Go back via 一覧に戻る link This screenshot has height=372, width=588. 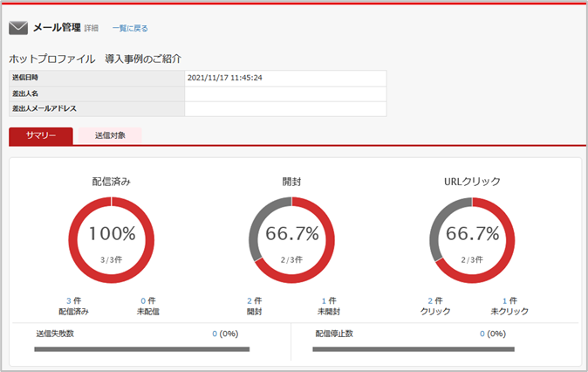pos(130,29)
